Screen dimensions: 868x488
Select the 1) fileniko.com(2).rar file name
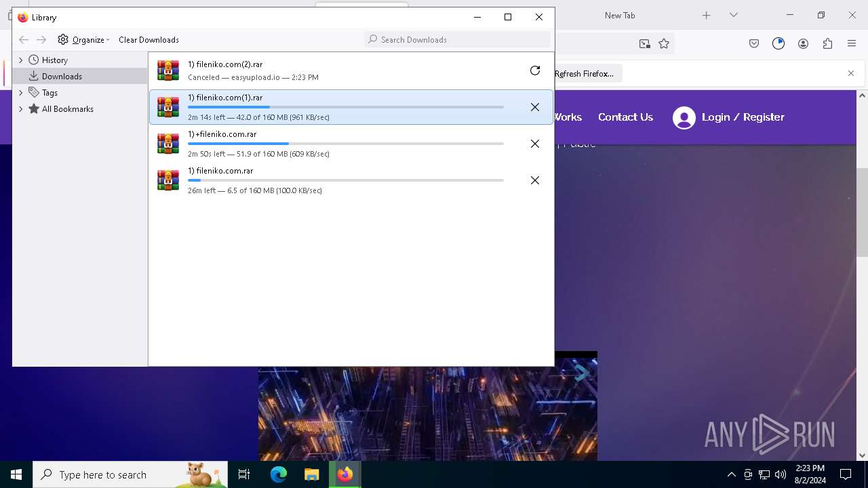coord(225,64)
